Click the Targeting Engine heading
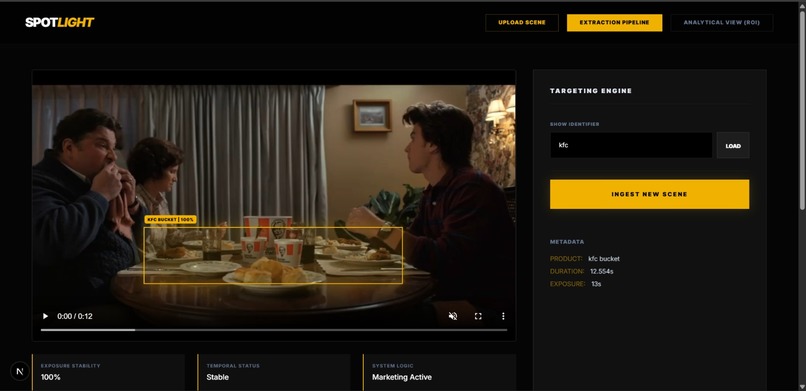Screen dimensions: 806x391 click(591, 91)
